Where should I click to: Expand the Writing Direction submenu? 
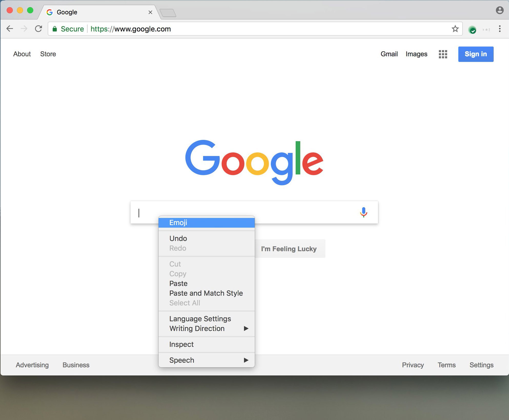(206, 329)
